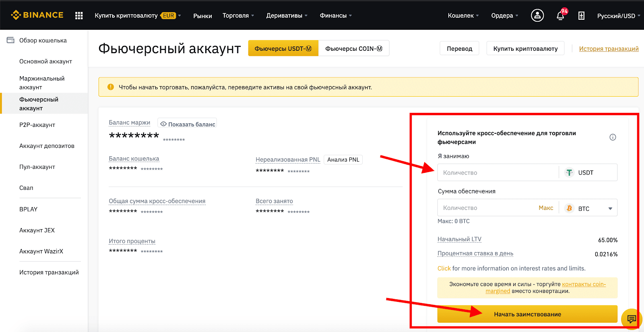Expand the Ордера menu

coord(505,16)
